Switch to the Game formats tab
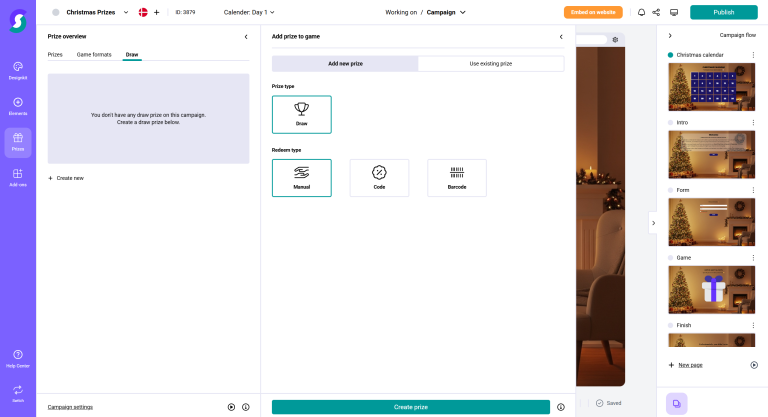 point(94,54)
